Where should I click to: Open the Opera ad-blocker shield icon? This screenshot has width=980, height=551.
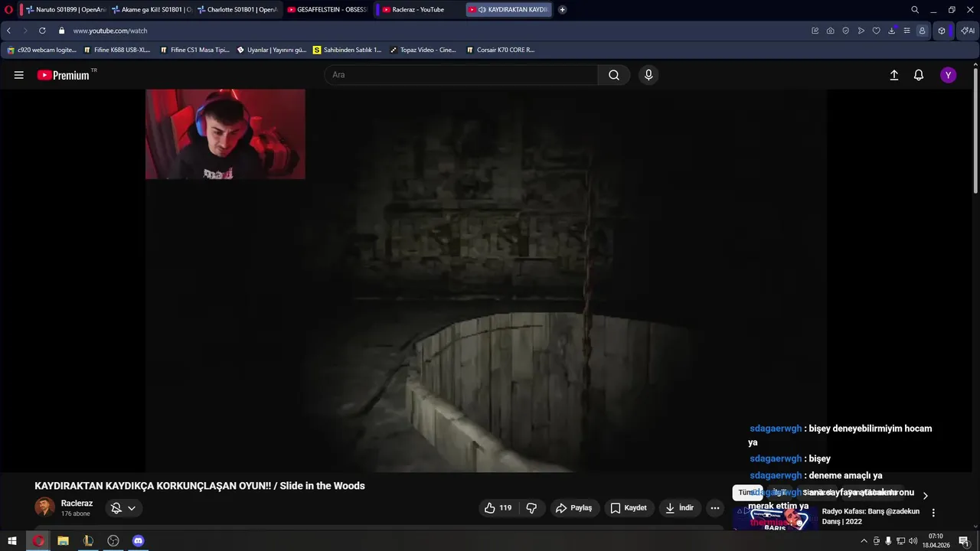[846, 31]
